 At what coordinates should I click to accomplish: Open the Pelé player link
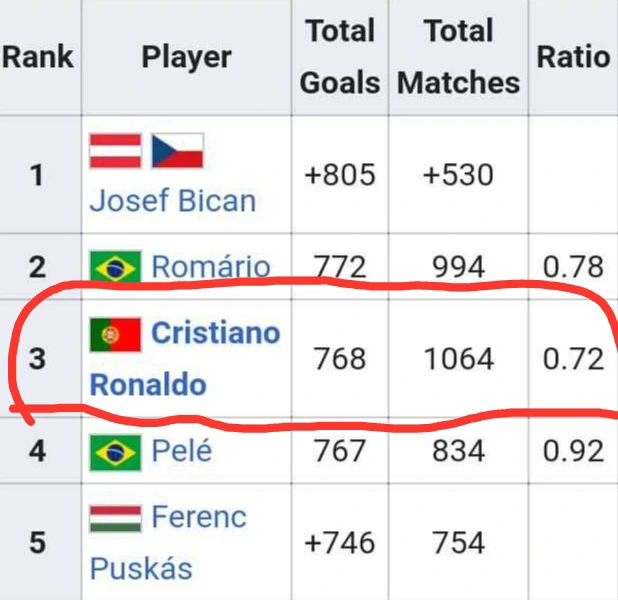point(181,451)
